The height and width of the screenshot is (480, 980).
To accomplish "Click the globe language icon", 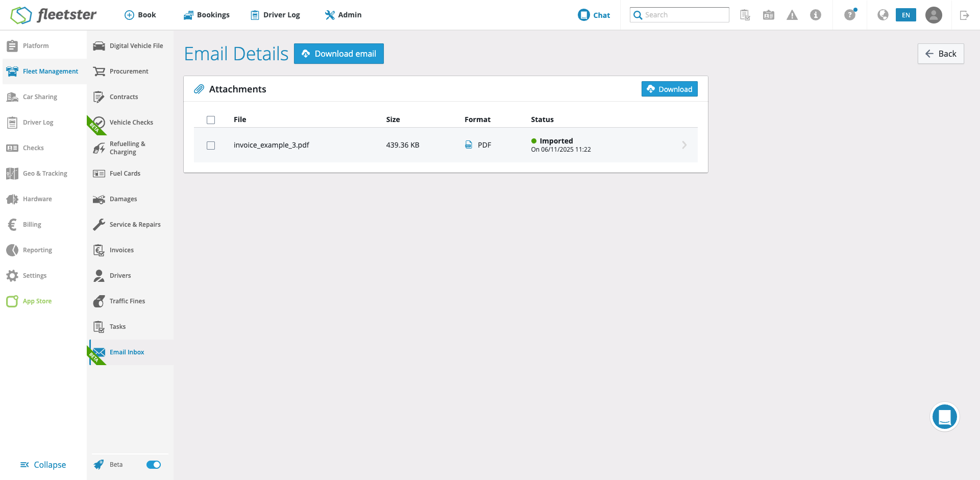I will tap(883, 15).
